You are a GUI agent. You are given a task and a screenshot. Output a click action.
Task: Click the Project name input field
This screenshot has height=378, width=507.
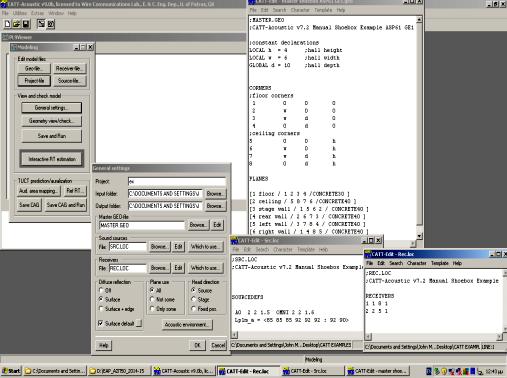tap(177, 182)
